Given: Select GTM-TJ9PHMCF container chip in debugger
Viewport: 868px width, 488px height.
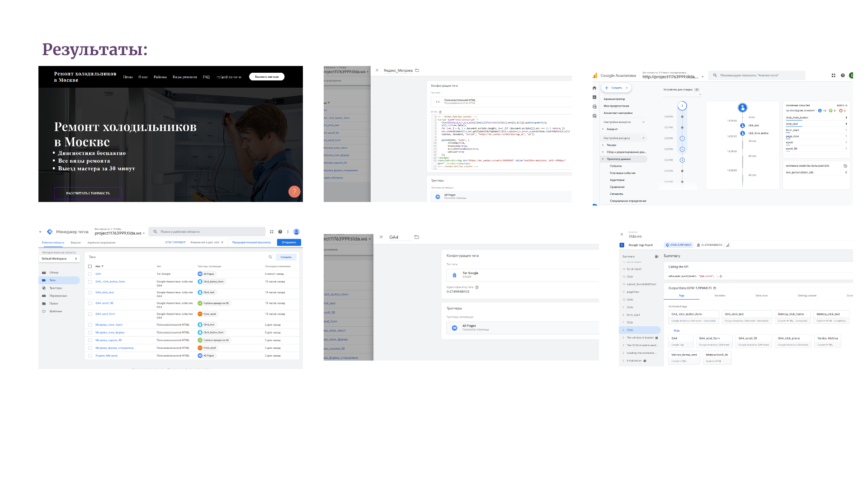Looking at the screenshot, I should coord(679,245).
